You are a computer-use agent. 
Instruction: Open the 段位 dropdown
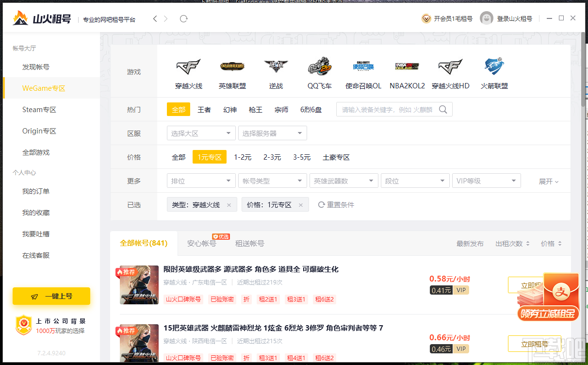click(x=415, y=181)
